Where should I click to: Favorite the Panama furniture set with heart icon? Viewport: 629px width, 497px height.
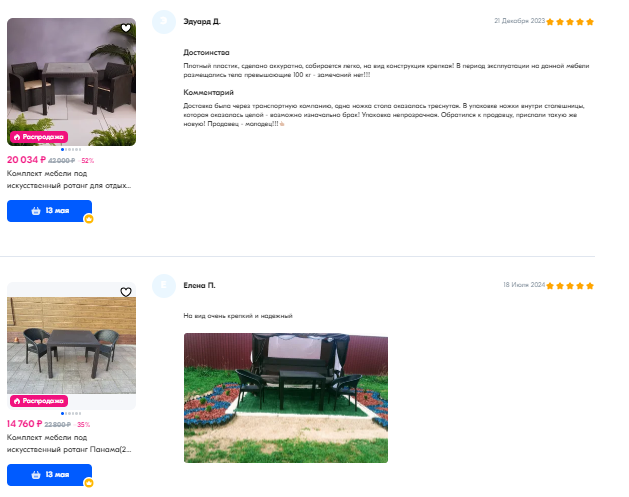point(126,292)
